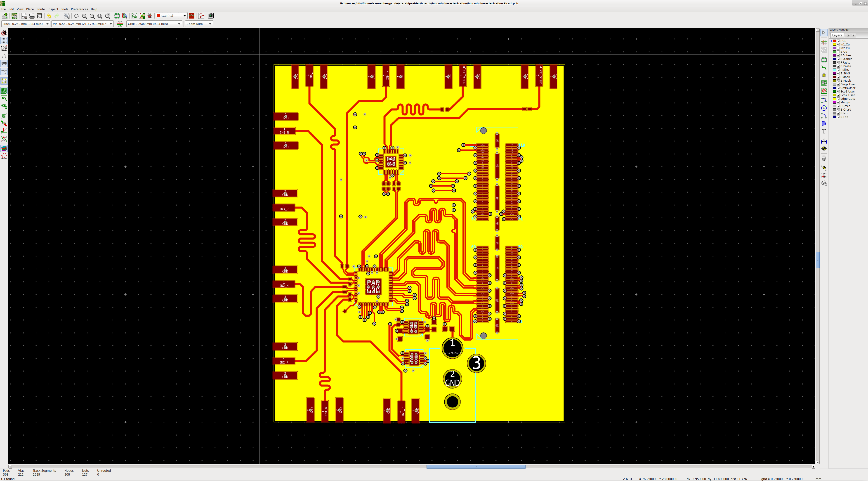Click the Edge.Cuts layer color swatch
This screenshot has height=481, width=868.
coord(835,99)
